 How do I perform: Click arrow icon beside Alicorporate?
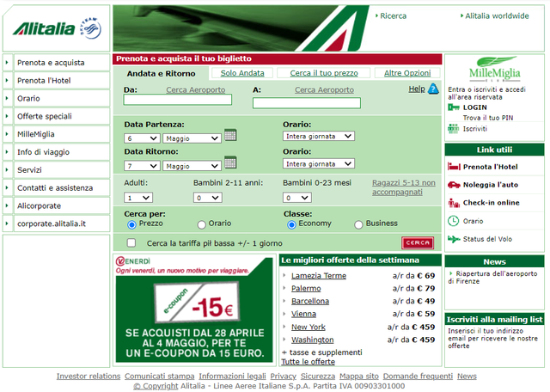7,205
